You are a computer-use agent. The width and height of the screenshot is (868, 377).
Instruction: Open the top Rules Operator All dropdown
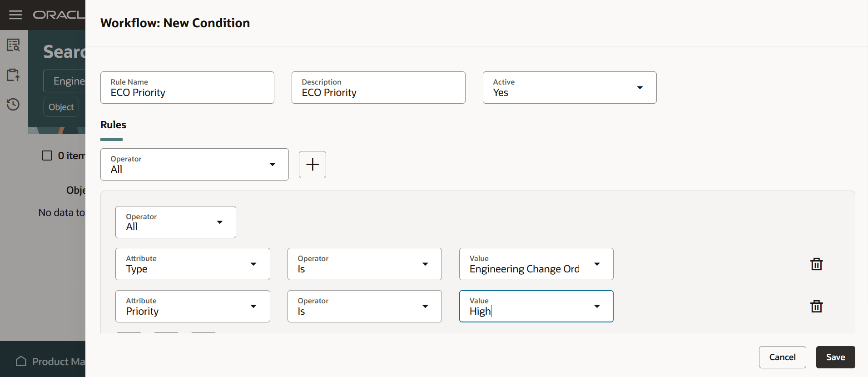[x=272, y=165]
